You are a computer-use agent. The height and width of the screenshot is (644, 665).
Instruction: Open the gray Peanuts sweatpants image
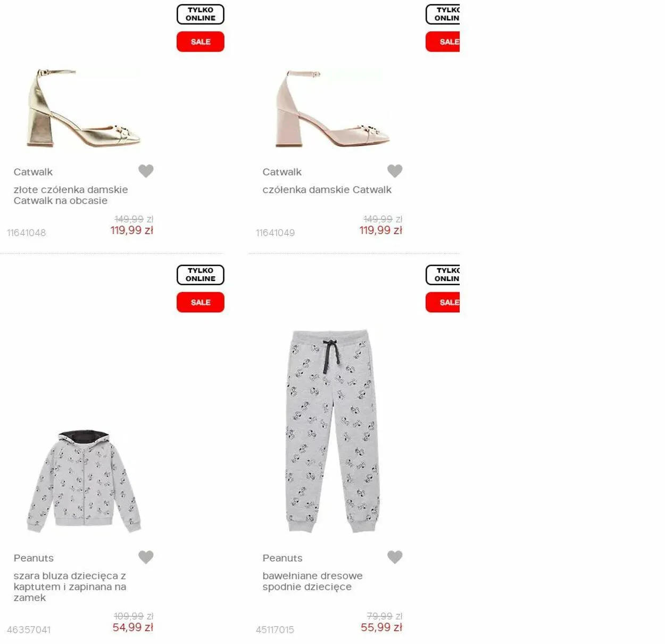(333, 431)
